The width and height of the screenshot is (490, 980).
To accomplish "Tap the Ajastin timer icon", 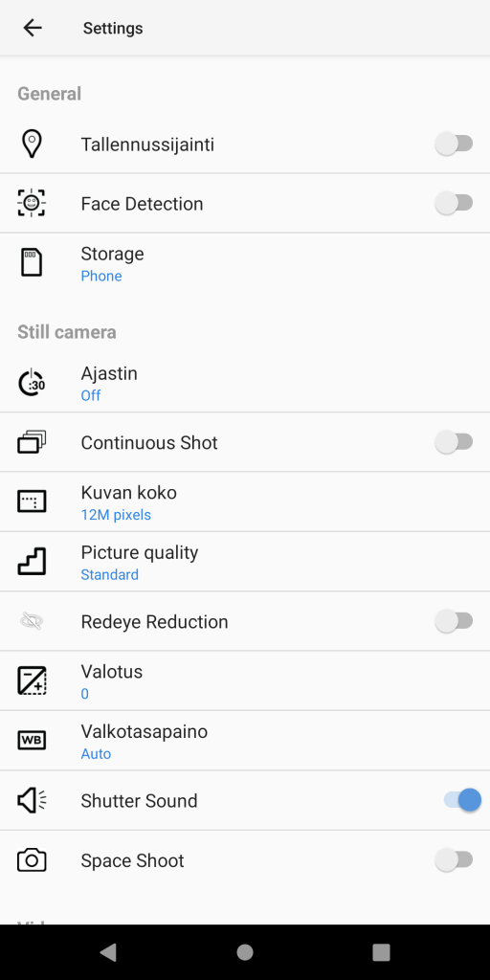I will tap(32, 383).
